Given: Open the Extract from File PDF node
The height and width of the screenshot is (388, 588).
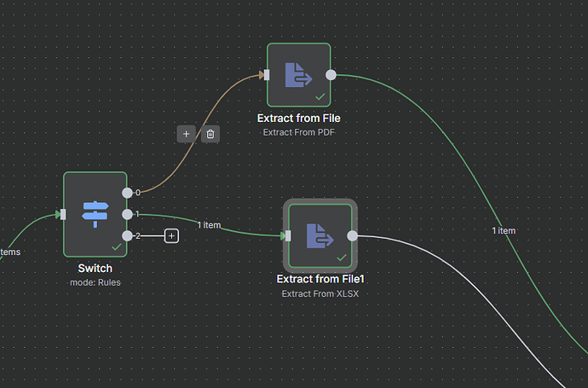Looking at the screenshot, I should coord(299,75).
